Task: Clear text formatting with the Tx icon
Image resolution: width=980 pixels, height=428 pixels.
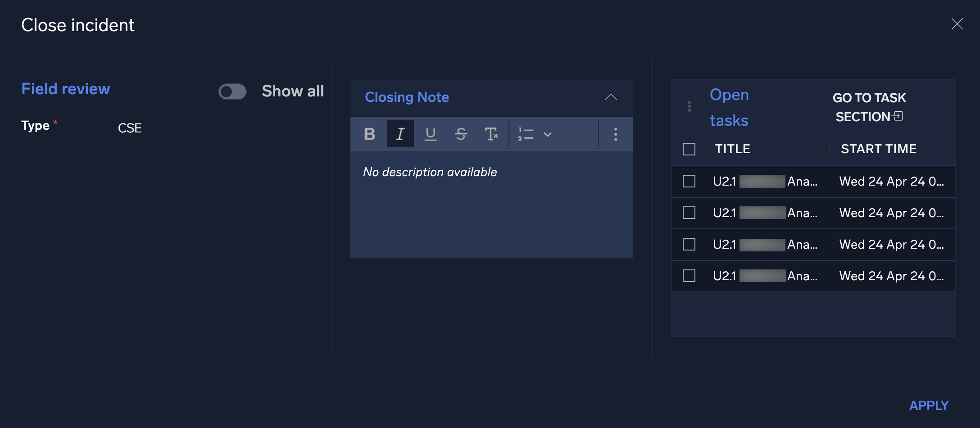Action: tap(492, 134)
